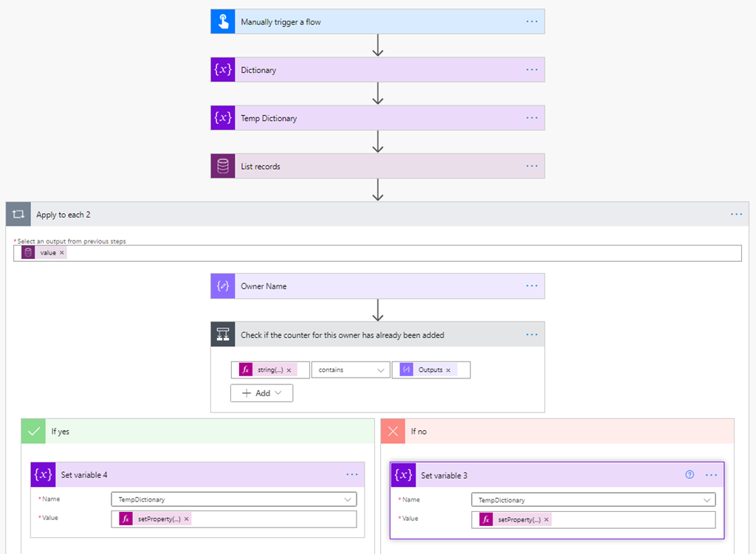Open the more menu for Apply to each 2

[x=736, y=215]
